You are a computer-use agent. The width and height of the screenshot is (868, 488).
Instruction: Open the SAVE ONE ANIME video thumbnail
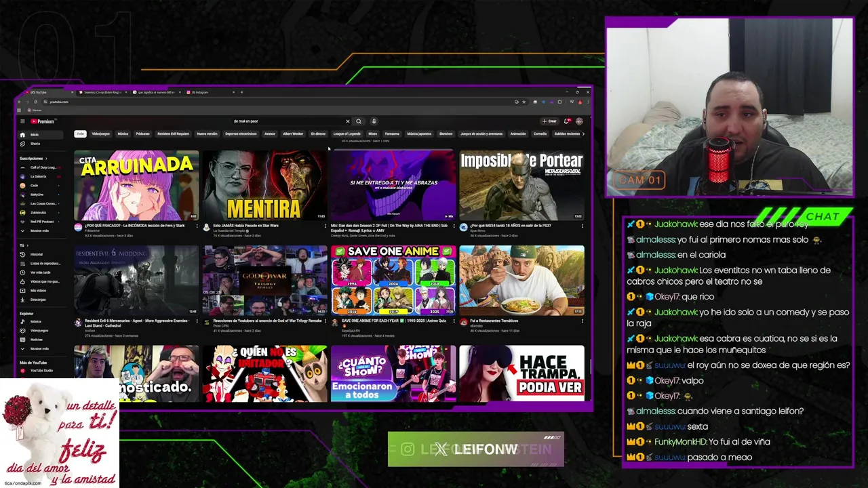click(393, 281)
